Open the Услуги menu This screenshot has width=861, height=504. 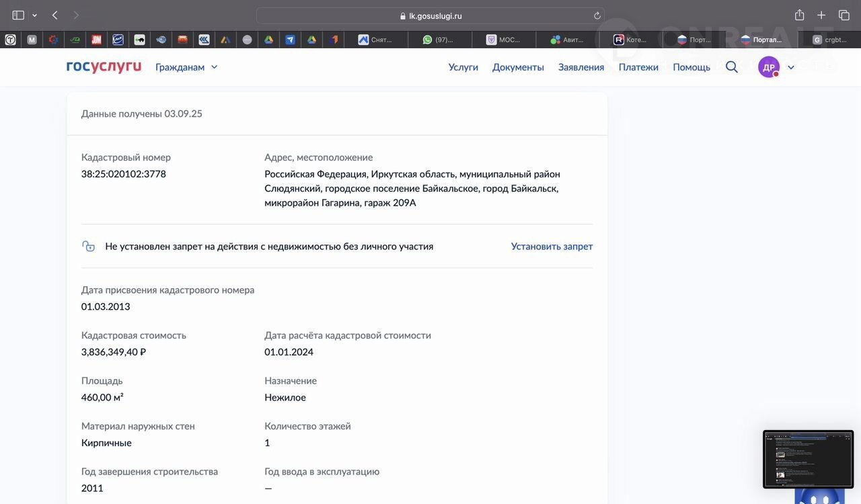click(x=463, y=67)
